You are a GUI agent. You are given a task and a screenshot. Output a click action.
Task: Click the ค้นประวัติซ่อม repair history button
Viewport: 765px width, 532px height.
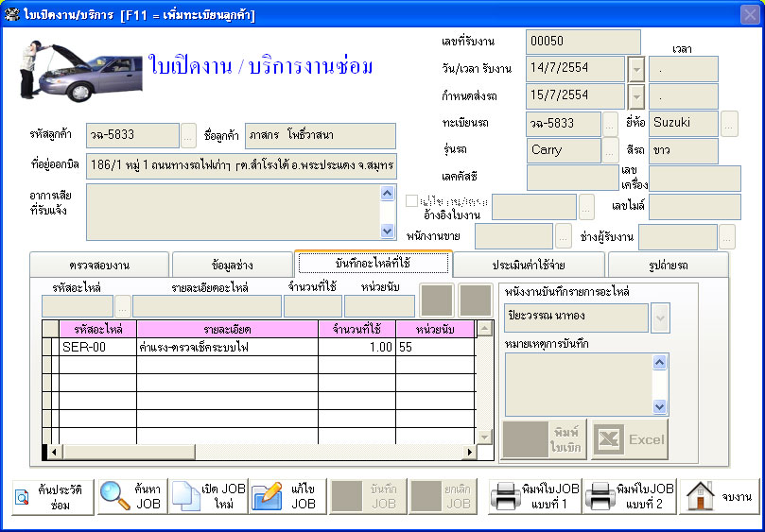click(x=54, y=496)
